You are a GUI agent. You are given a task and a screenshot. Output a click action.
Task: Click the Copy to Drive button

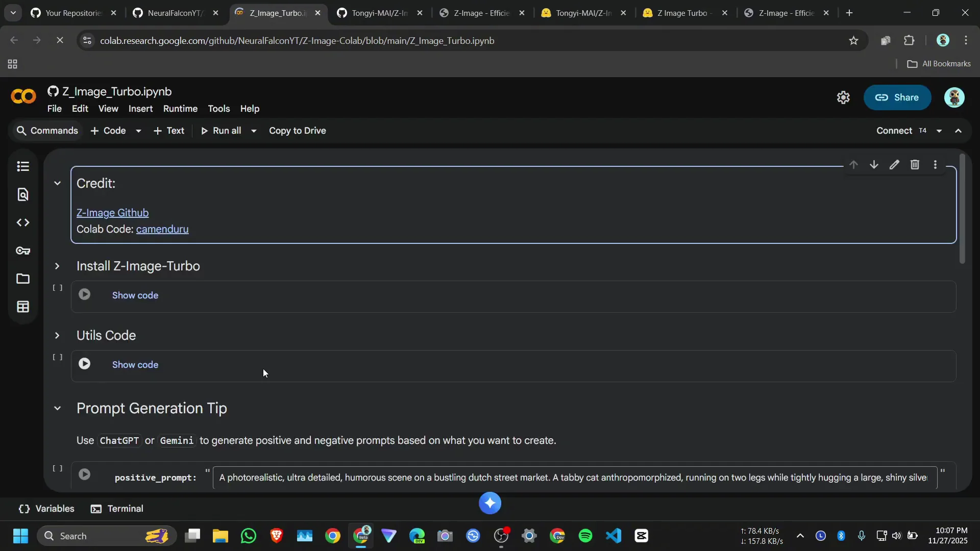[x=298, y=131]
